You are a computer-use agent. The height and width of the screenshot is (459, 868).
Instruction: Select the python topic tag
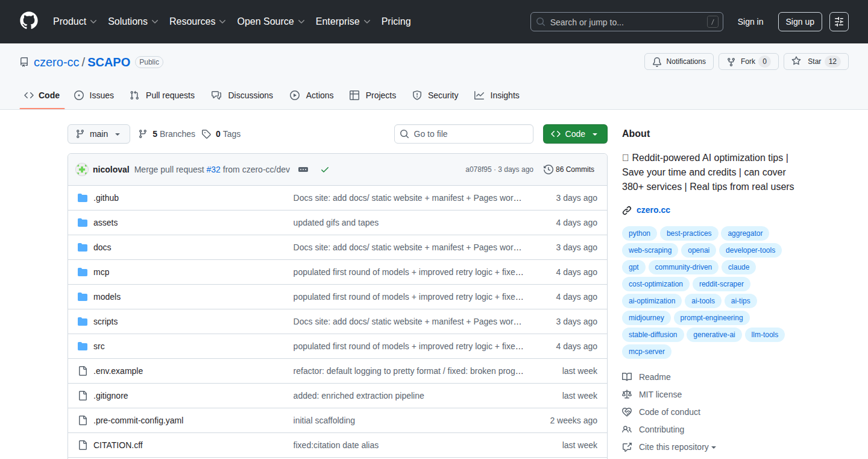click(x=640, y=233)
